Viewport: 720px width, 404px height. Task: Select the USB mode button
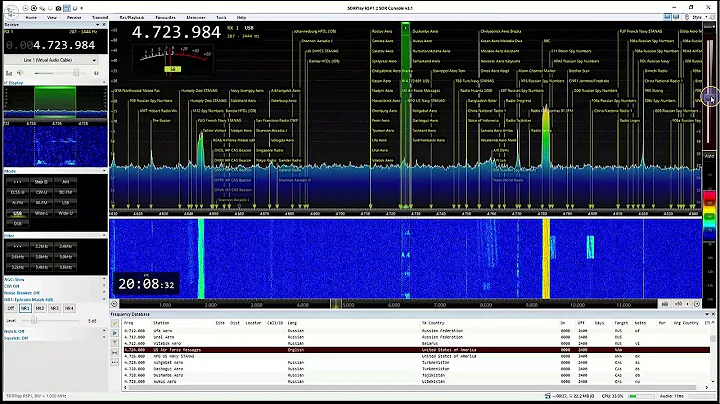click(17, 213)
